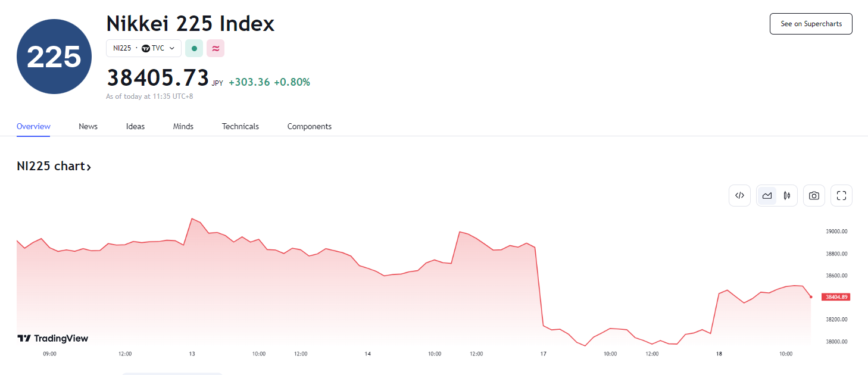Click the red 38404.89 price label
Viewport: 868px width, 375px height.
pyautogui.click(x=836, y=296)
